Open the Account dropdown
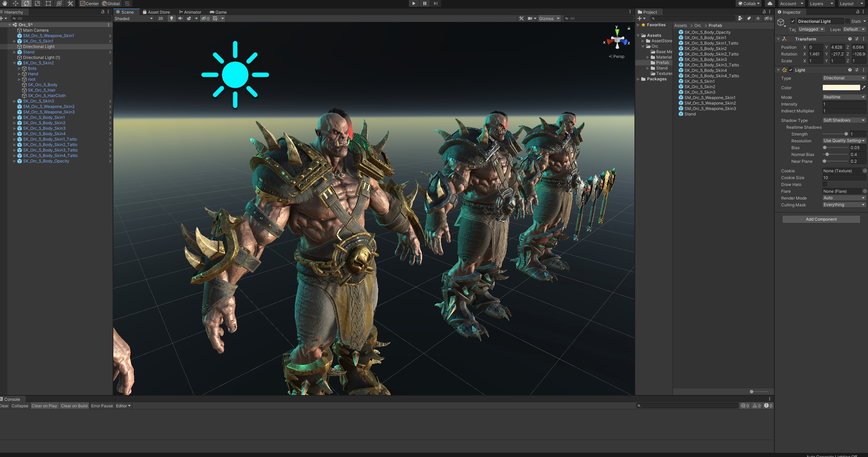Screen dimensions: 868x457 click(x=791, y=3)
